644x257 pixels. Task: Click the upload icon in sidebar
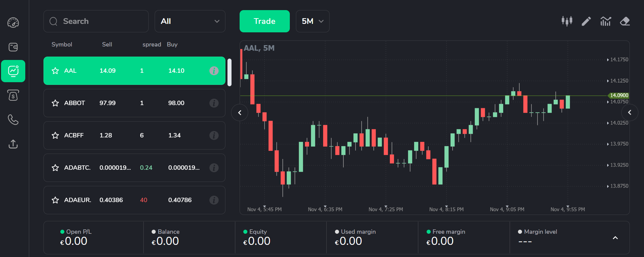point(13,144)
